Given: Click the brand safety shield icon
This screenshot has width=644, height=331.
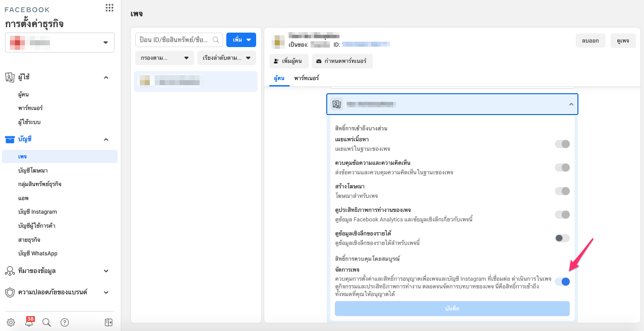Looking at the screenshot, I should pos(10,292).
